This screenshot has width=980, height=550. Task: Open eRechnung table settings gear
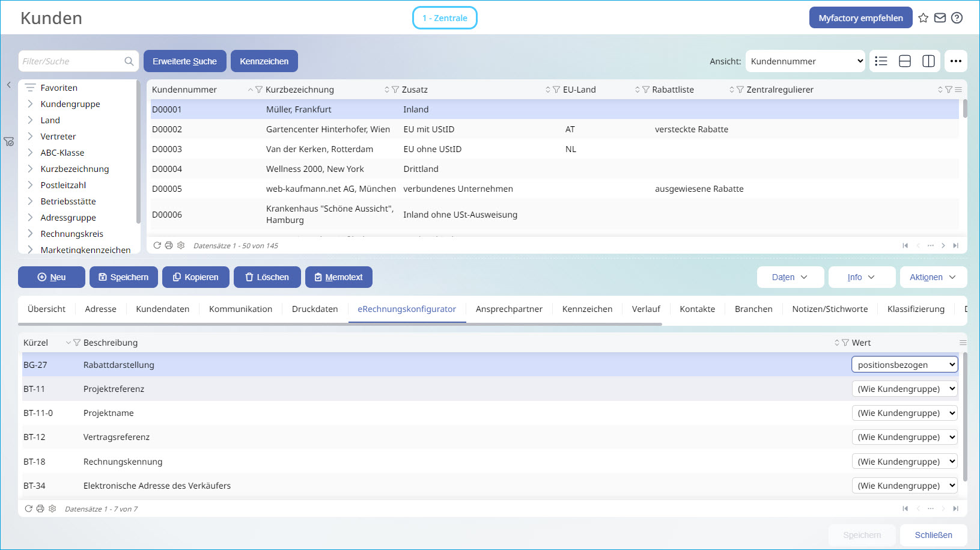(52, 509)
